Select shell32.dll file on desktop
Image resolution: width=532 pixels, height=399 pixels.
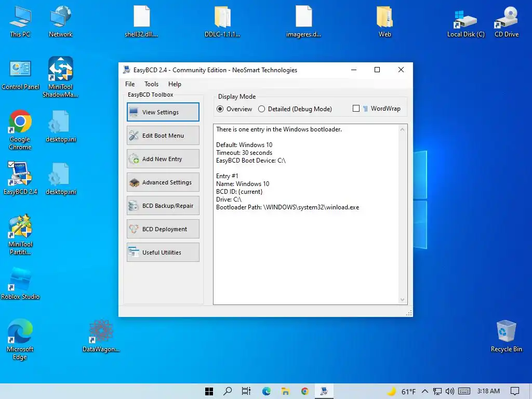tap(141, 21)
